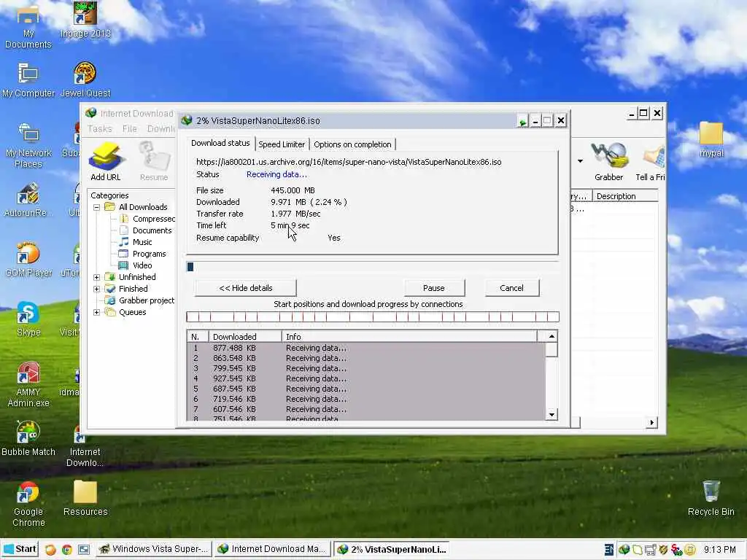
Task: Click the Start button
Action: (20, 549)
